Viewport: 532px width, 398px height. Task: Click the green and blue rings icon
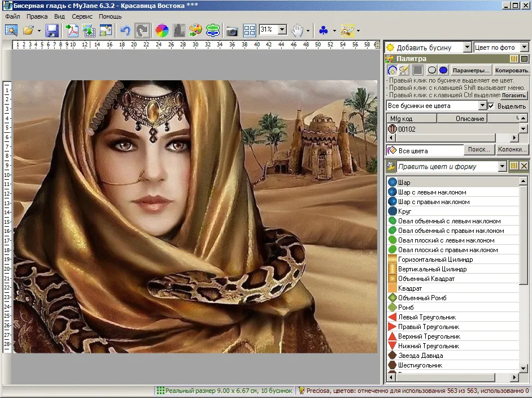tap(213, 31)
